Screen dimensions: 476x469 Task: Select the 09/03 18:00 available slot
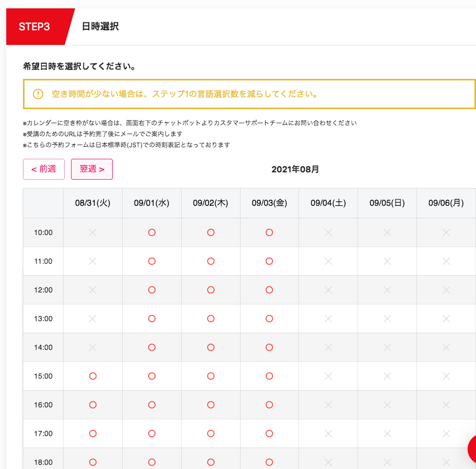(x=269, y=462)
